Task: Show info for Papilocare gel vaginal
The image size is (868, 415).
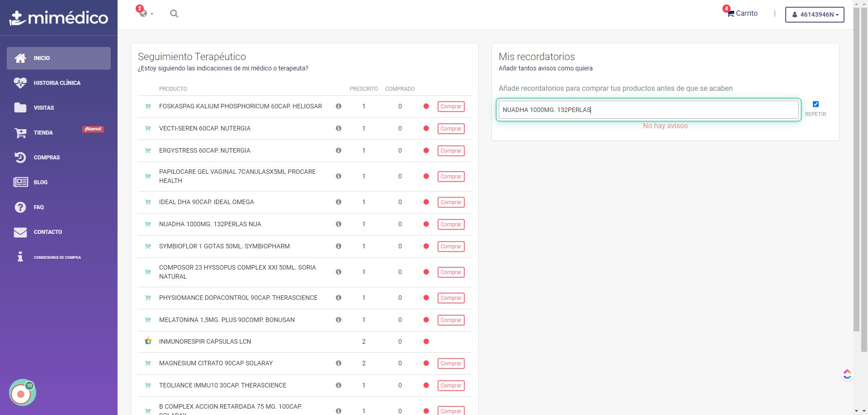Action: (x=338, y=176)
